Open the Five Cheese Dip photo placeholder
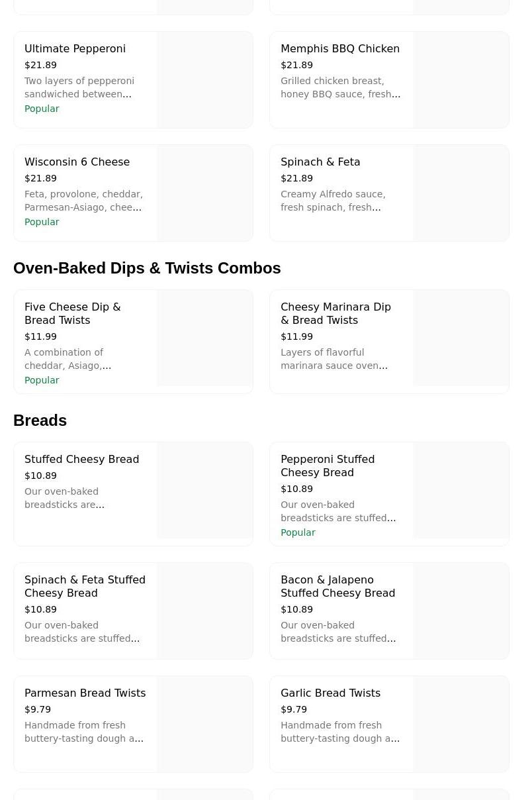Viewport: 532px width, 800px height. tap(205, 338)
